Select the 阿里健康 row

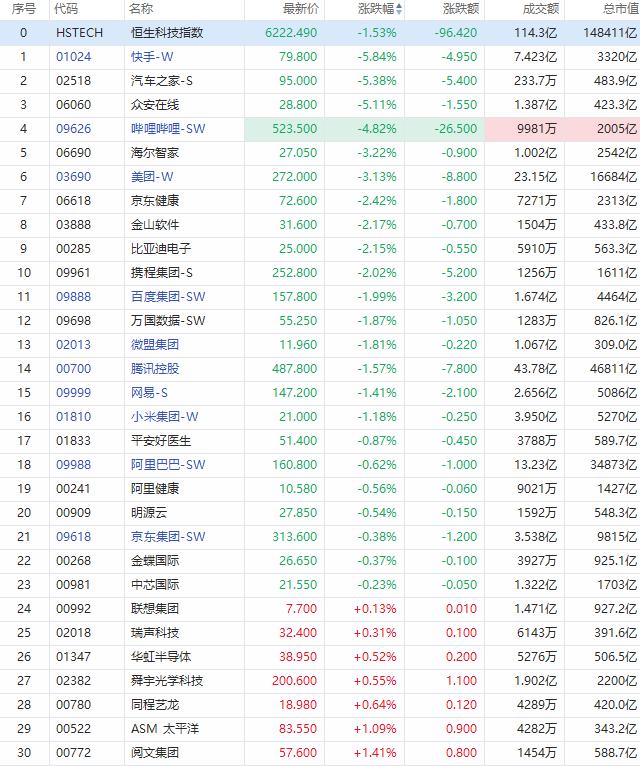click(320, 488)
